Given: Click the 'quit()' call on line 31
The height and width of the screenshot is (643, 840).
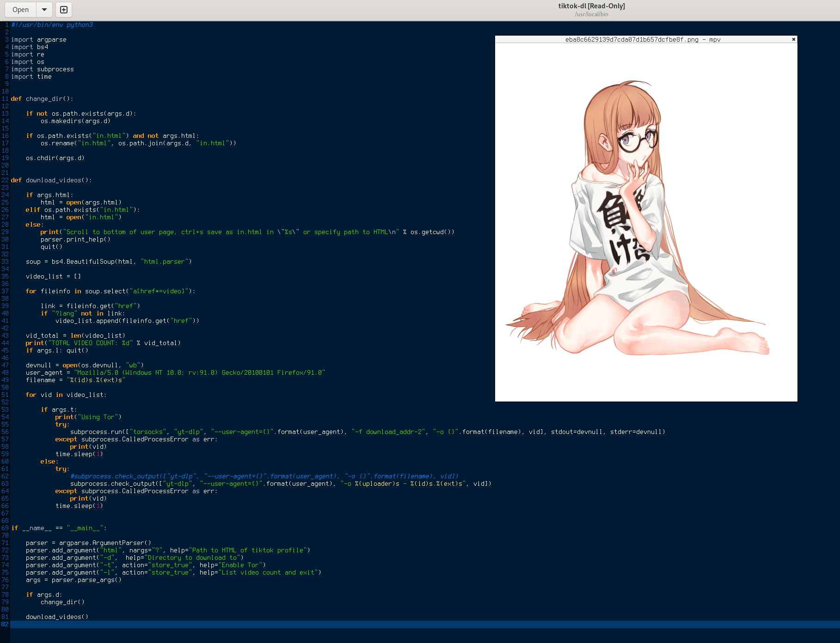Looking at the screenshot, I should tap(51, 247).
